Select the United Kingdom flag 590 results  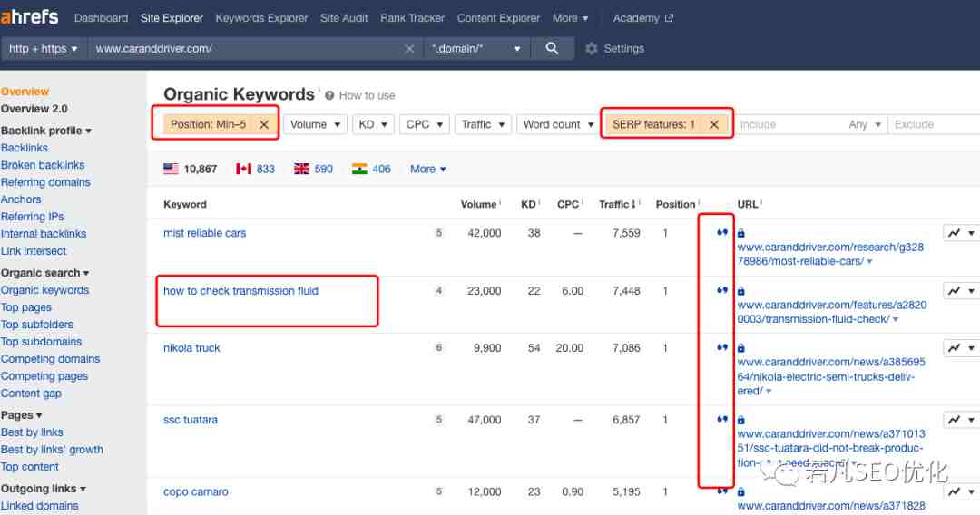point(313,169)
